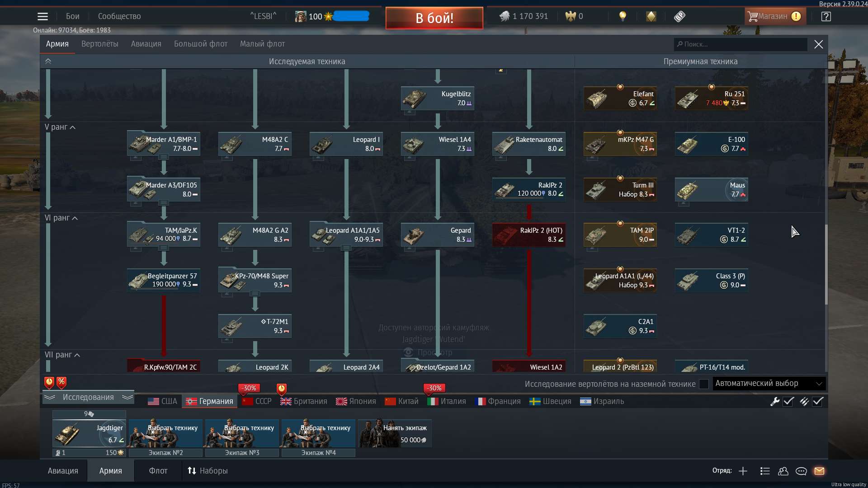
Task: Select the США nation tab
Action: tap(163, 402)
